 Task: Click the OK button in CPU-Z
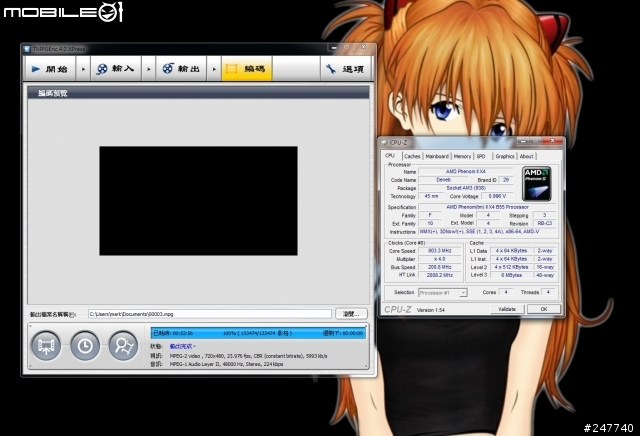coord(544,309)
